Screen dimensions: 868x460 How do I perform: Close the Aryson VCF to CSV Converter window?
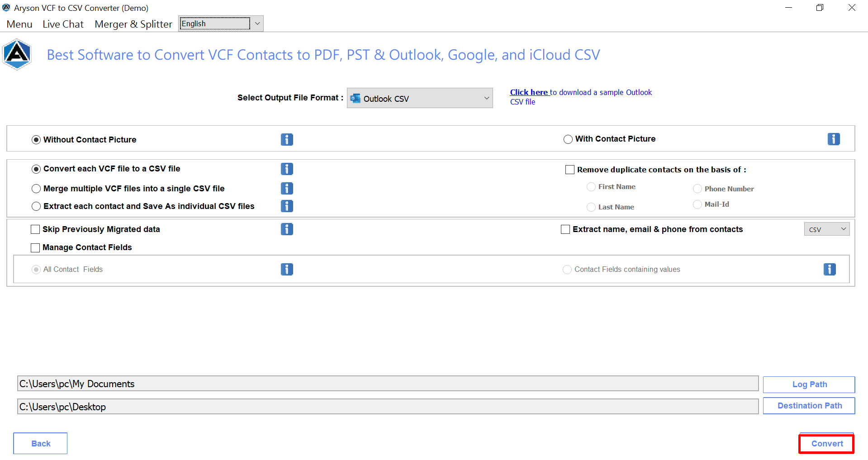pos(852,8)
